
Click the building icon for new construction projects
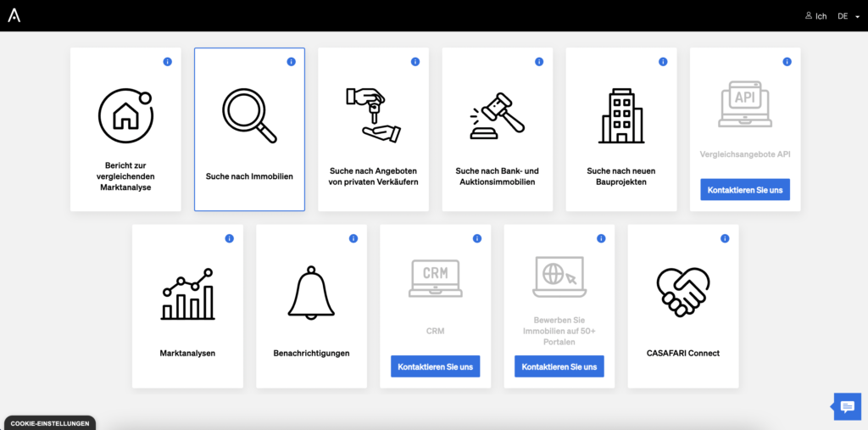click(621, 116)
